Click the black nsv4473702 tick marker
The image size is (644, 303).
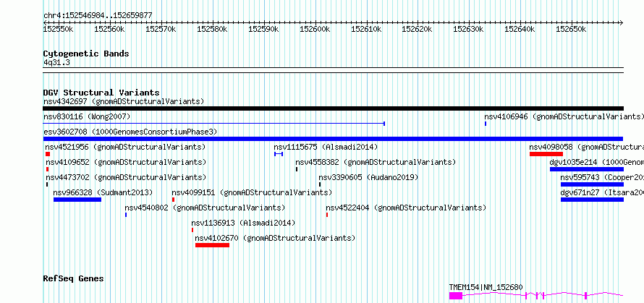47,184
